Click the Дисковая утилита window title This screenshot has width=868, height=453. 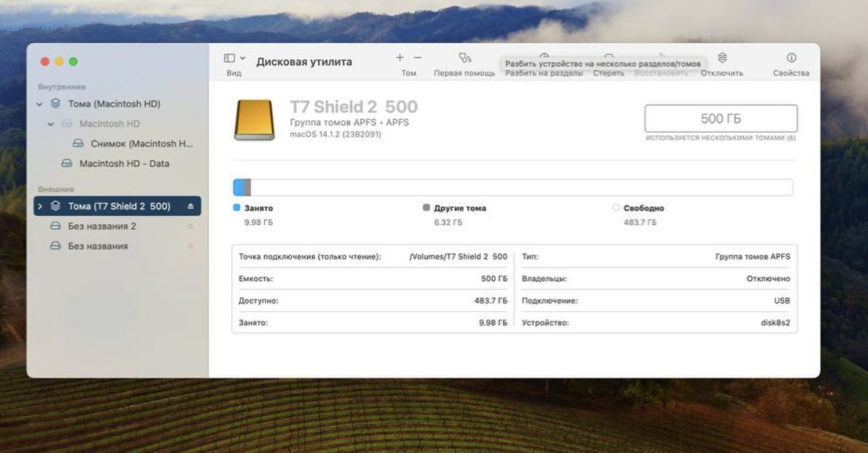click(304, 62)
